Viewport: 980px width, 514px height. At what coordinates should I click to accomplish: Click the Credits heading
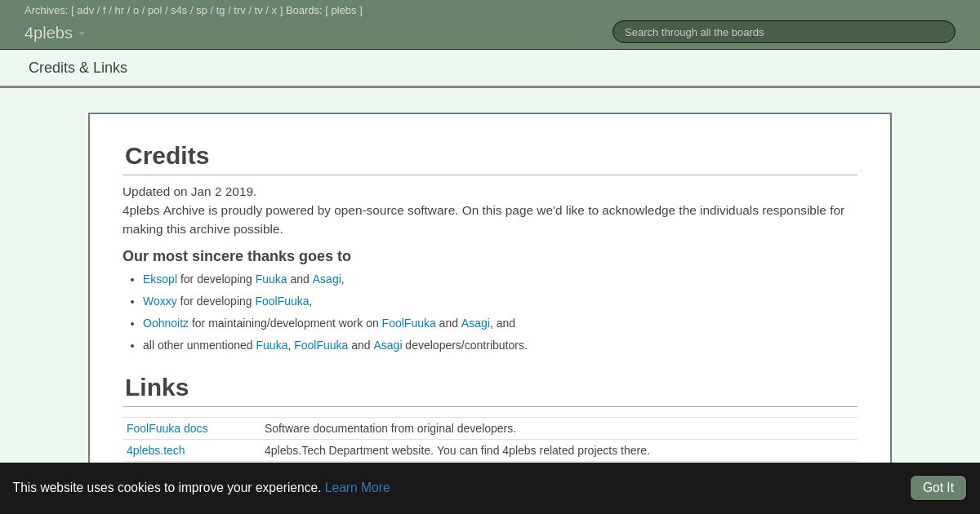(x=167, y=156)
